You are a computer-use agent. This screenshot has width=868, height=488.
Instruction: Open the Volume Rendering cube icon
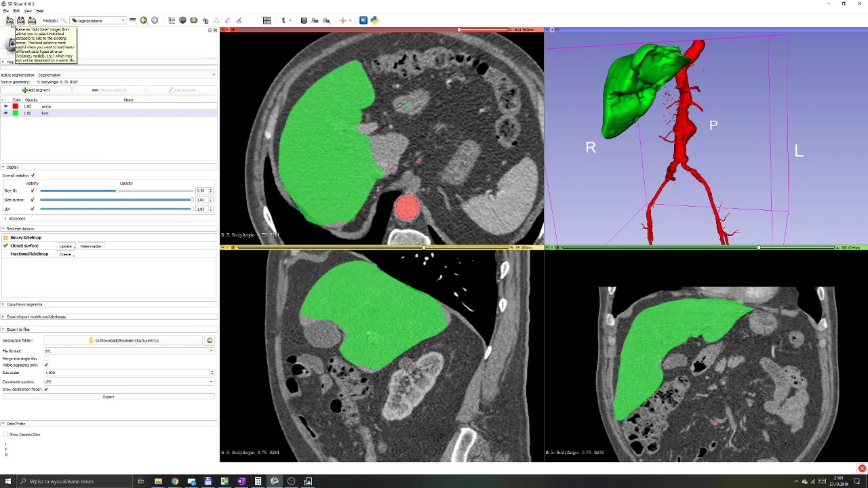(182, 20)
